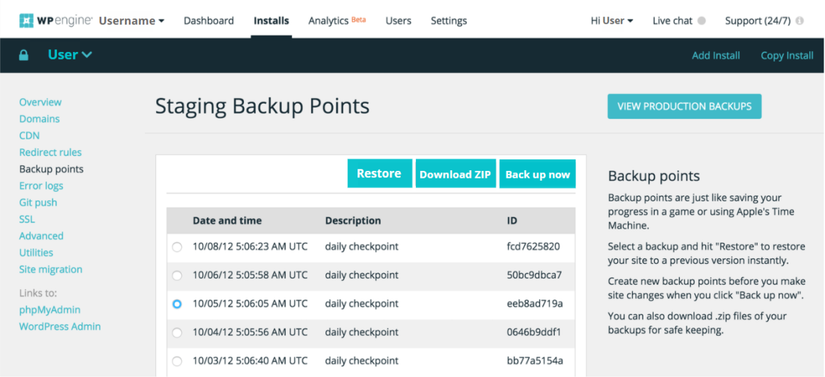Screen dimensions: 825x377
Task: Click the backup ID 50bc9dbca7
Action: coord(535,275)
